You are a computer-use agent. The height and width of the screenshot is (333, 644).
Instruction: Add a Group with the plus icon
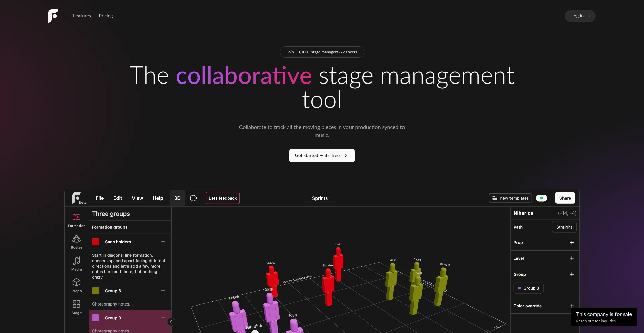tap(572, 274)
